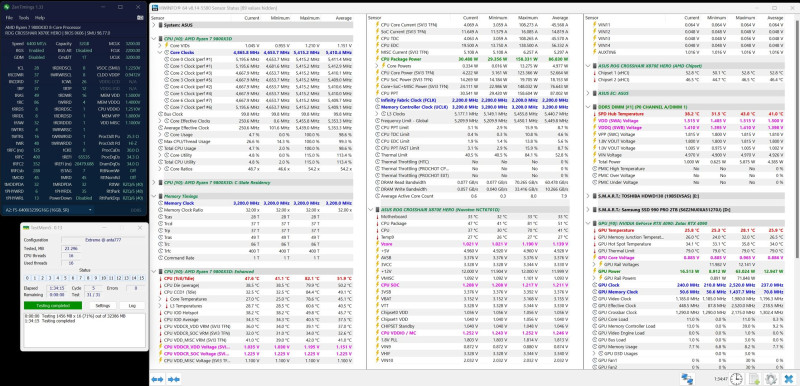Collapse Core Clocks row
The image size is (800, 386).
pos(160,52)
